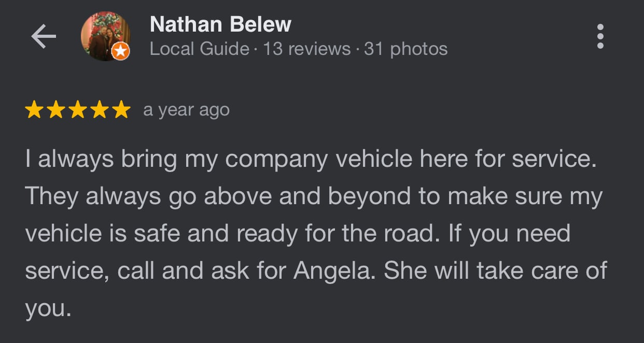Select the Local Guide label

pyautogui.click(x=199, y=49)
